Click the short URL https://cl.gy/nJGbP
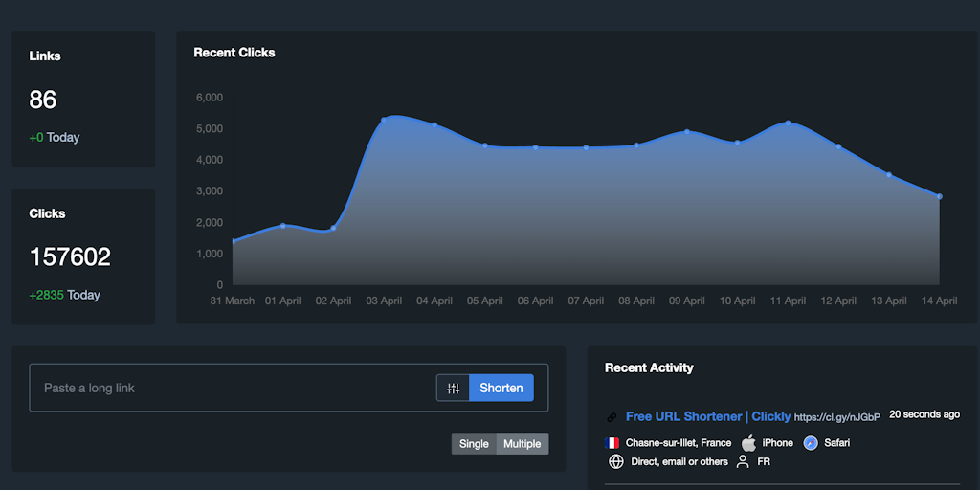The width and height of the screenshot is (980, 490). tap(836, 417)
